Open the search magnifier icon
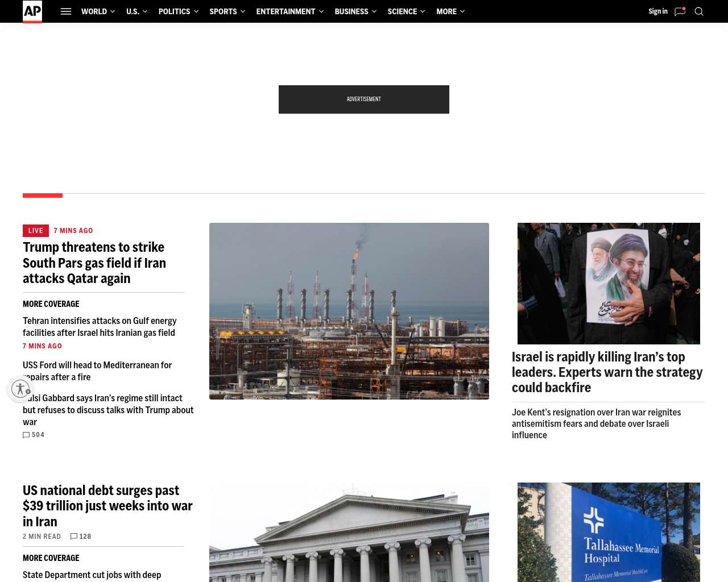The image size is (728, 582). click(x=699, y=11)
